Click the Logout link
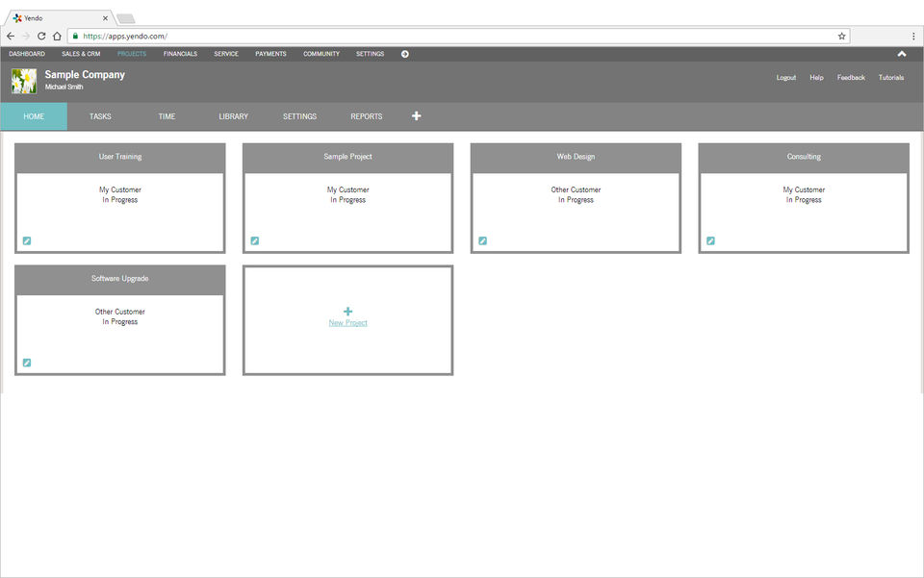 pos(786,78)
